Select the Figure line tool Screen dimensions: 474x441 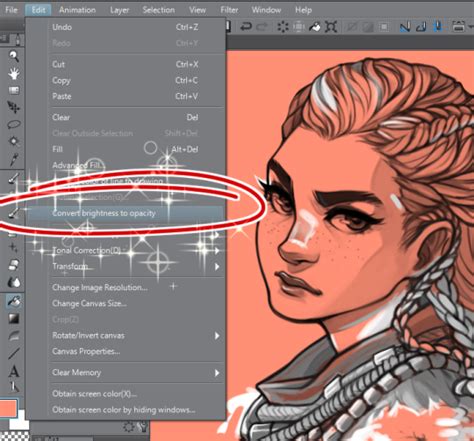click(14, 353)
